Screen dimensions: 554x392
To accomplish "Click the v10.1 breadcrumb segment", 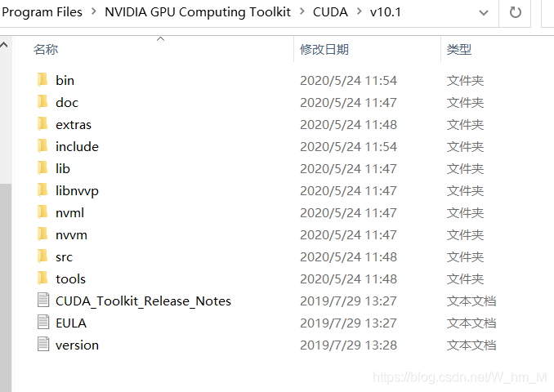I will tap(386, 12).
